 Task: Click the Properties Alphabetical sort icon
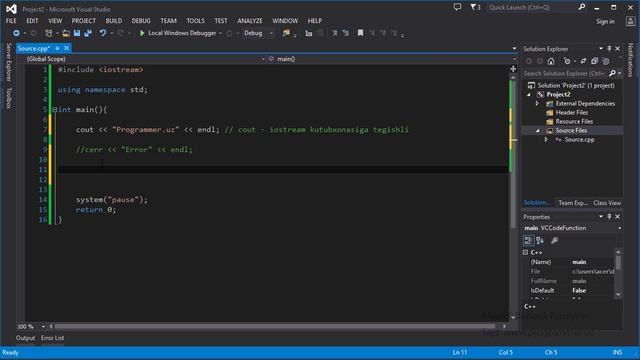(540, 240)
